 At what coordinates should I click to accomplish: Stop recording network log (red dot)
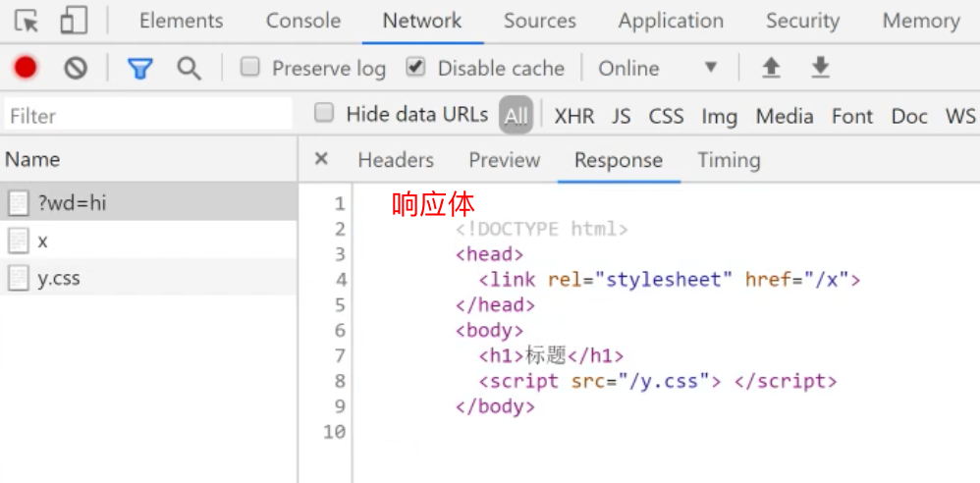click(26, 68)
